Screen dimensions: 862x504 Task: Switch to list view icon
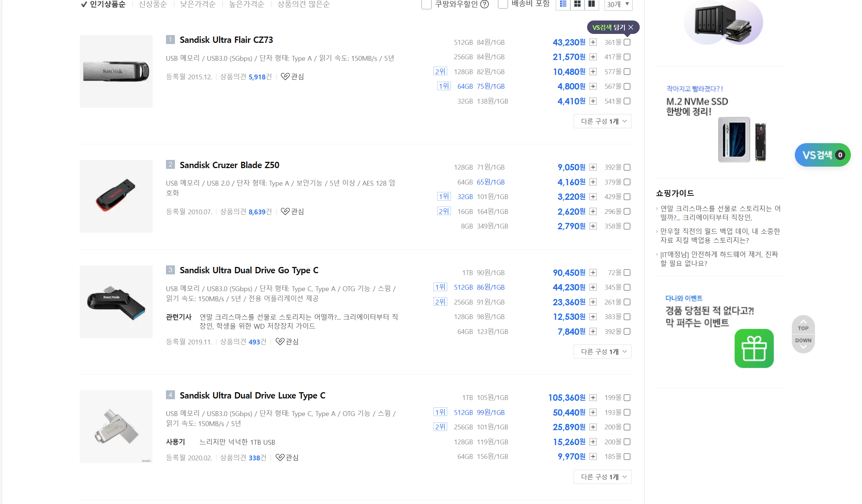tap(563, 4)
